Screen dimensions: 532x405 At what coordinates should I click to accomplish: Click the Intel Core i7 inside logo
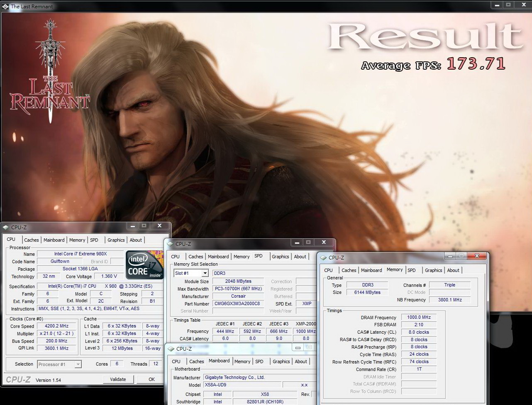pyautogui.click(x=144, y=264)
